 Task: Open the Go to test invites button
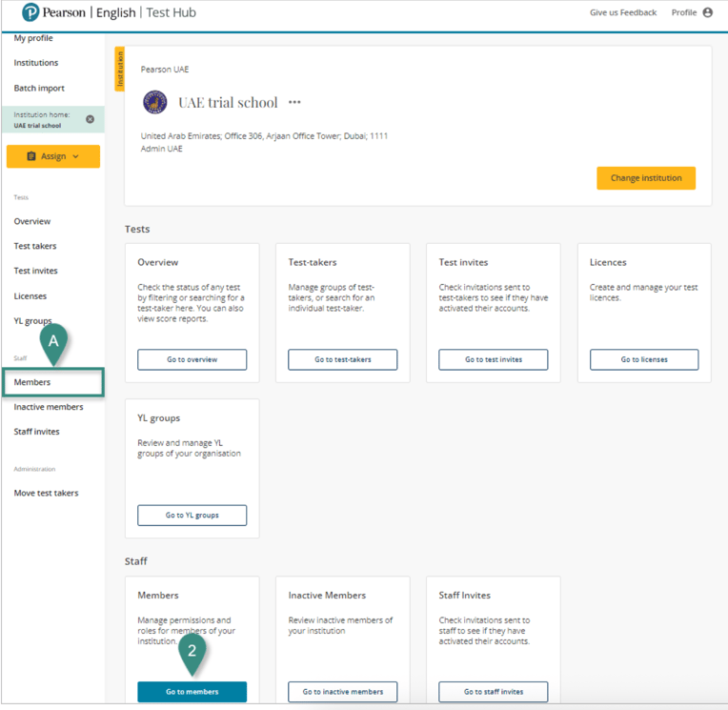tap(493, 359)
